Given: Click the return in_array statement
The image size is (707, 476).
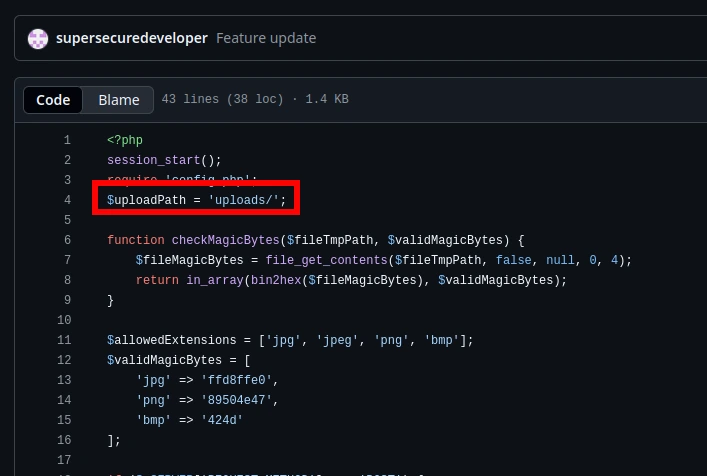Looking at the screenshot, I should (350, 280).
